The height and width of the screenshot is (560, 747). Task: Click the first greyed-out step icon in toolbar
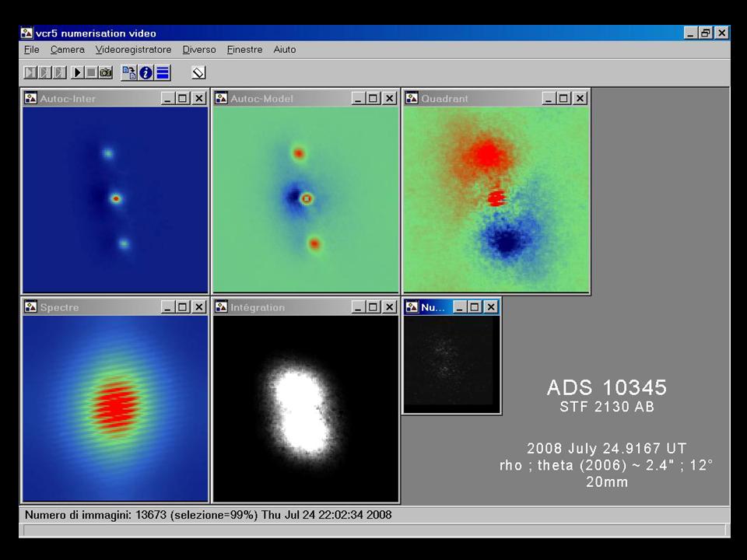[x=30, y=73]
